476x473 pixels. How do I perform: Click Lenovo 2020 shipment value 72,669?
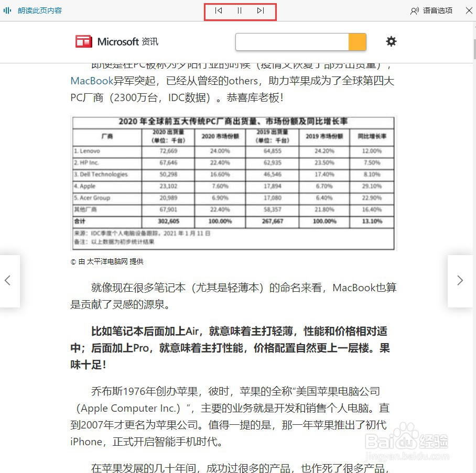[x=168, y=151]
